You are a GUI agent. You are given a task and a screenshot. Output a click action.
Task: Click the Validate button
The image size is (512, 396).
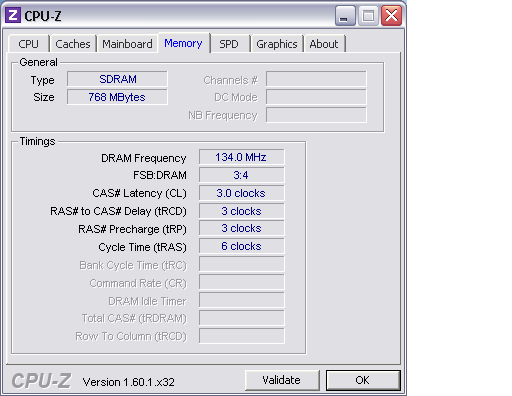click(x=282, y=380)
